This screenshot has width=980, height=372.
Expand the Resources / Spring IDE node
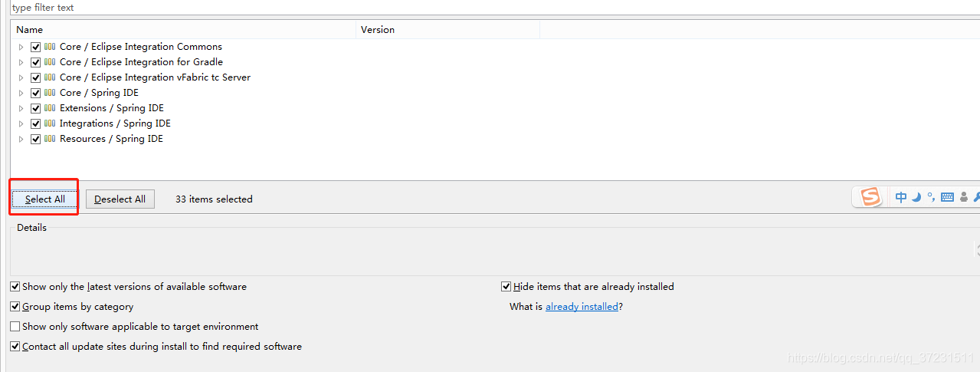tap(21, 139)
